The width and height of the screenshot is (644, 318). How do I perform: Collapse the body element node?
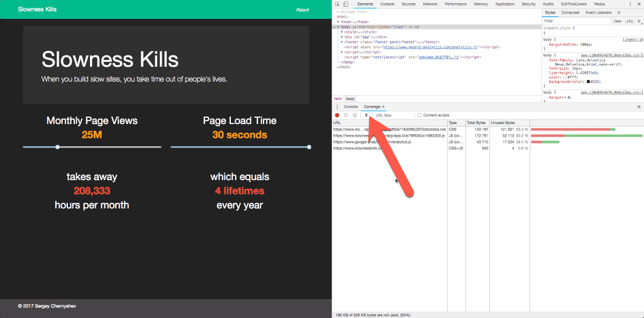pyautogui.click(x=338, y=26)
